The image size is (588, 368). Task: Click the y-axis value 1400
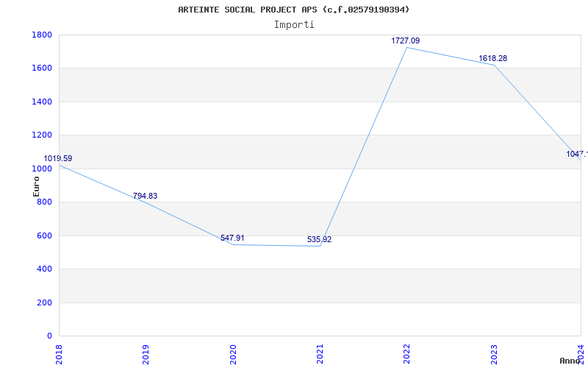pos(42,102)
